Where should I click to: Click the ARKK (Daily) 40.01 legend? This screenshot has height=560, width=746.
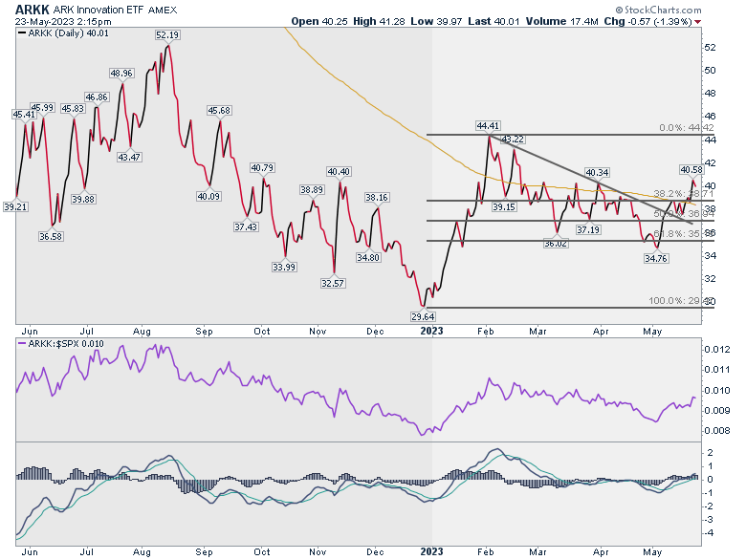(x=63, y=33)
